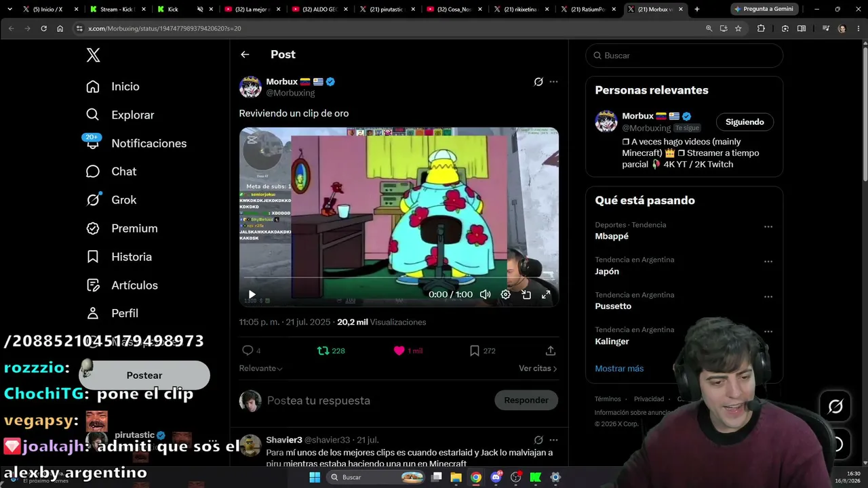This screenshot has height=488, width=868.
Task: Click the Responder button
Action: [x=526, y=401]
